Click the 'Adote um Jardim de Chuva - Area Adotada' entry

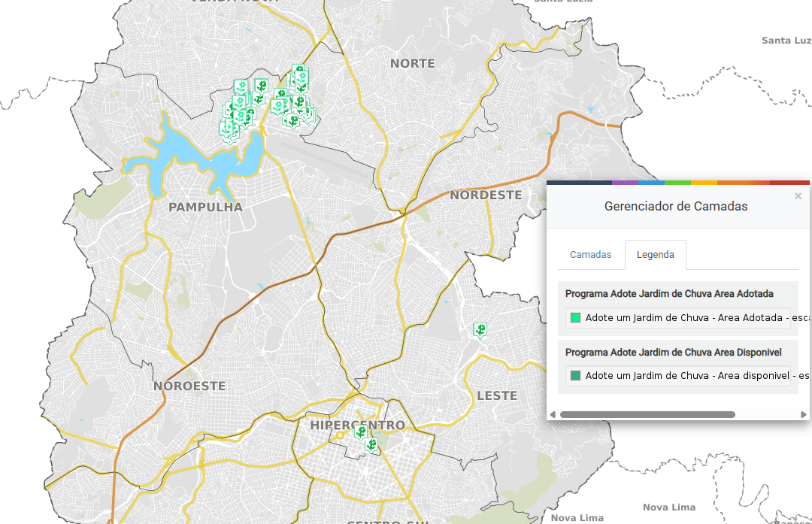(678, 318)
